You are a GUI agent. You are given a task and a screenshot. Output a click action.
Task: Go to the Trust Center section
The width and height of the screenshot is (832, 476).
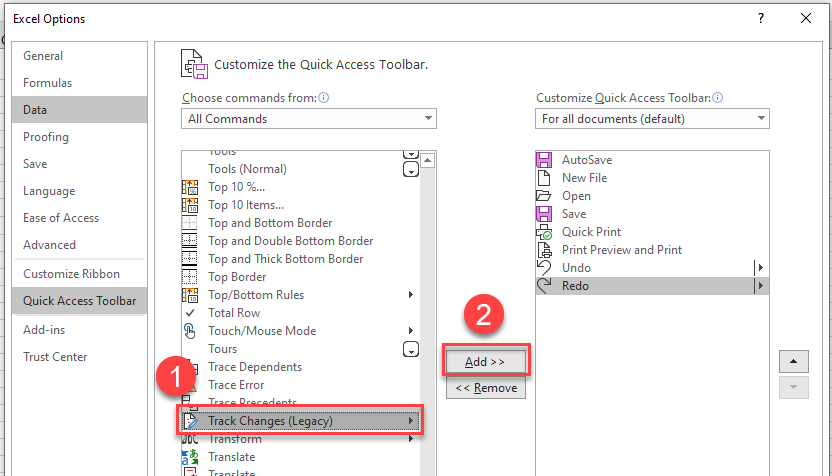click(55, 357)
